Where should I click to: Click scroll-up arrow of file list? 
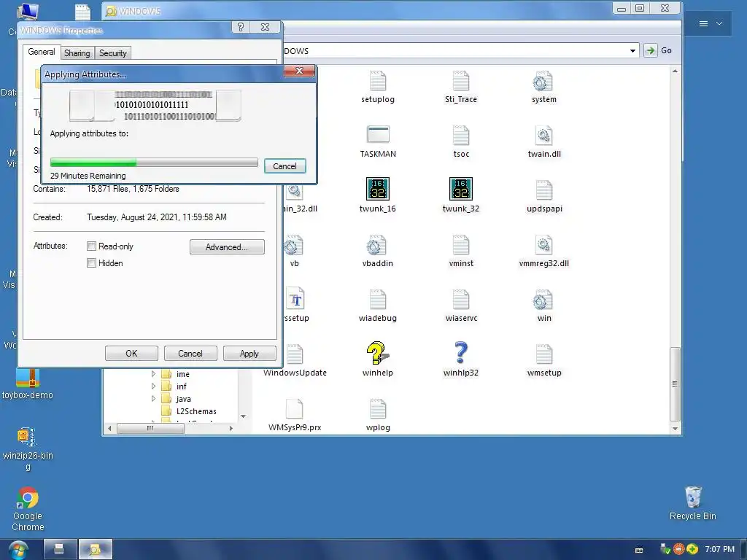coord(675,71)
